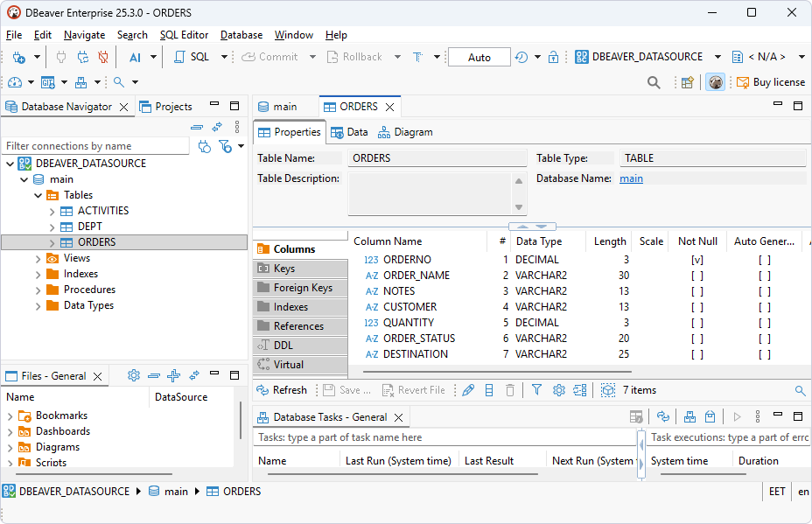This screenshot has width=812, height=524.
Task: Toggle Auto Generated for ORDER_NAME column
Action: coord(762,275)
